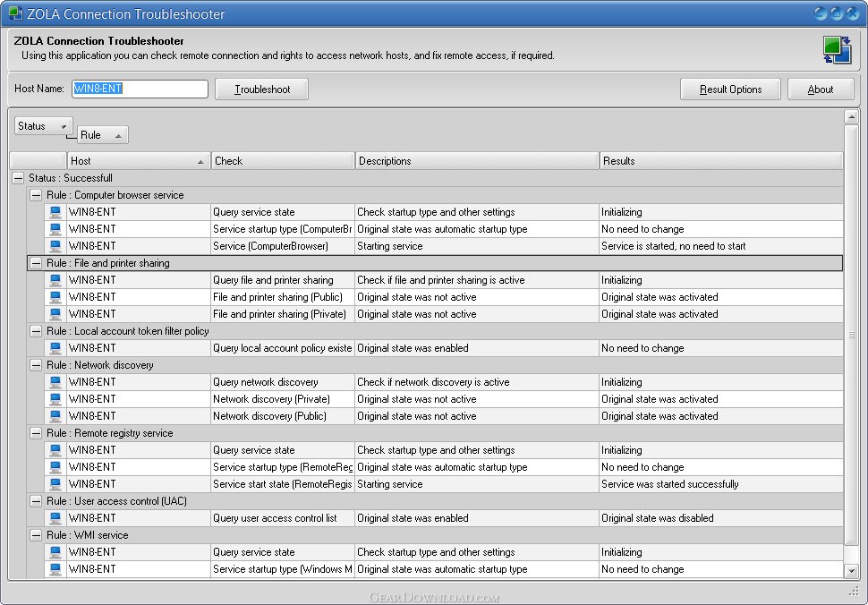Click host icon of Query local account policy row
The height and width of the screenshot is (605, 868).
[55, 348]
